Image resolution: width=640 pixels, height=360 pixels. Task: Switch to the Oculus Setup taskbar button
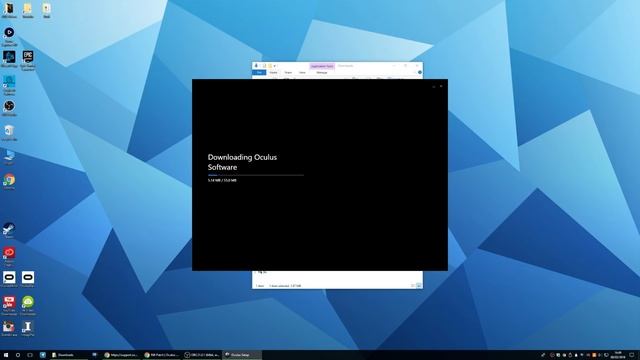click(242, 355)
